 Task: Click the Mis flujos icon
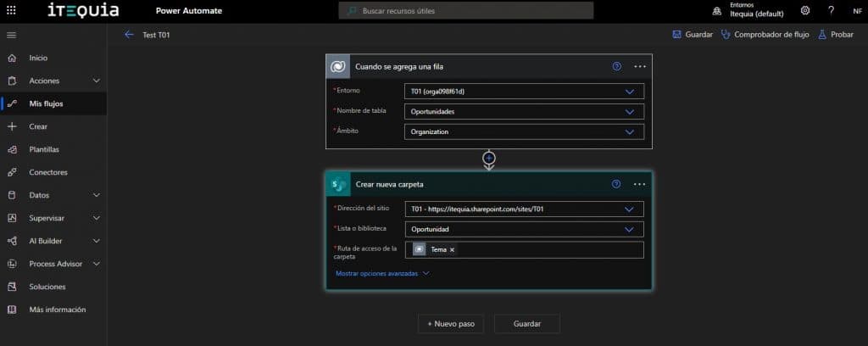(x=12, y=103)
